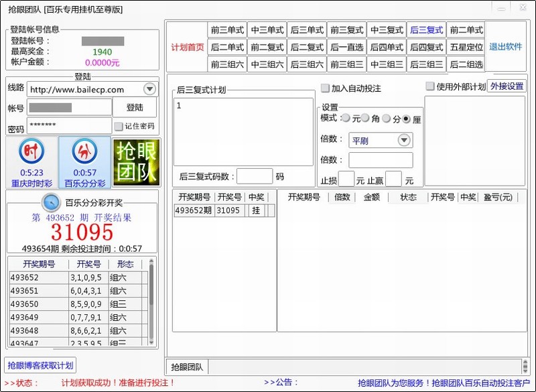
Task: Expand the 倍数 平刷 dropdown
Action: coord(404,140)
